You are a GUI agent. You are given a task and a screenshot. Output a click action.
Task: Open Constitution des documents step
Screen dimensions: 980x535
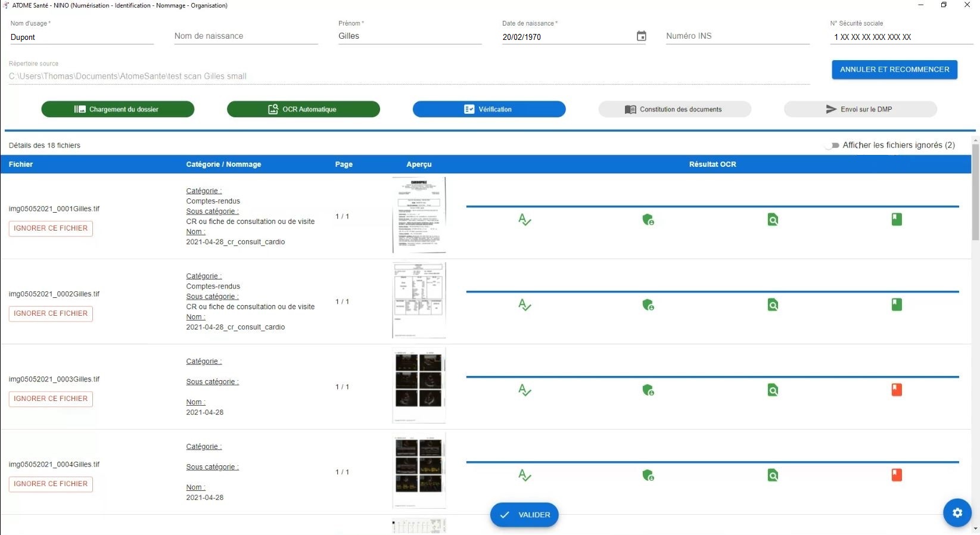pyautogui.click(x=674, y=109)
